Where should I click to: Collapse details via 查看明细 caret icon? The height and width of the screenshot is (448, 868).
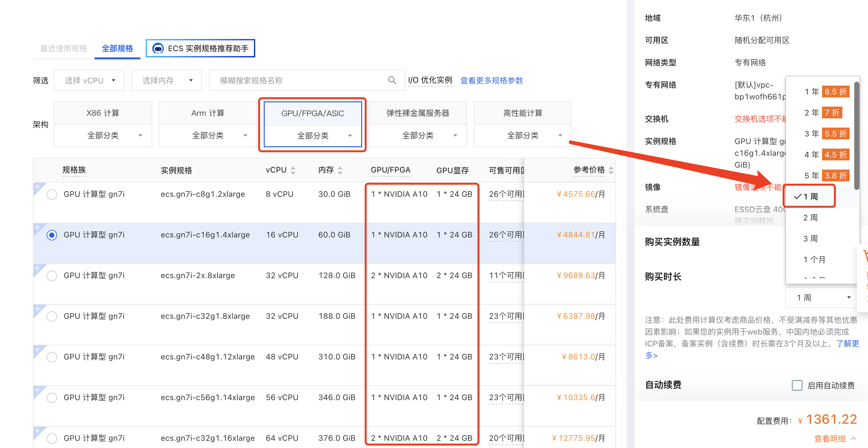click(x=854, y=438)
